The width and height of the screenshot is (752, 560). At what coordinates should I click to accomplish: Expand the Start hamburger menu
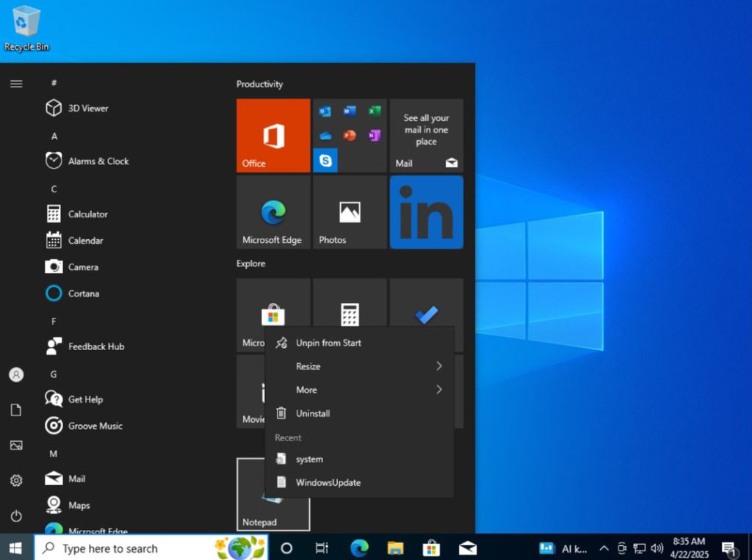coord(16,84)
